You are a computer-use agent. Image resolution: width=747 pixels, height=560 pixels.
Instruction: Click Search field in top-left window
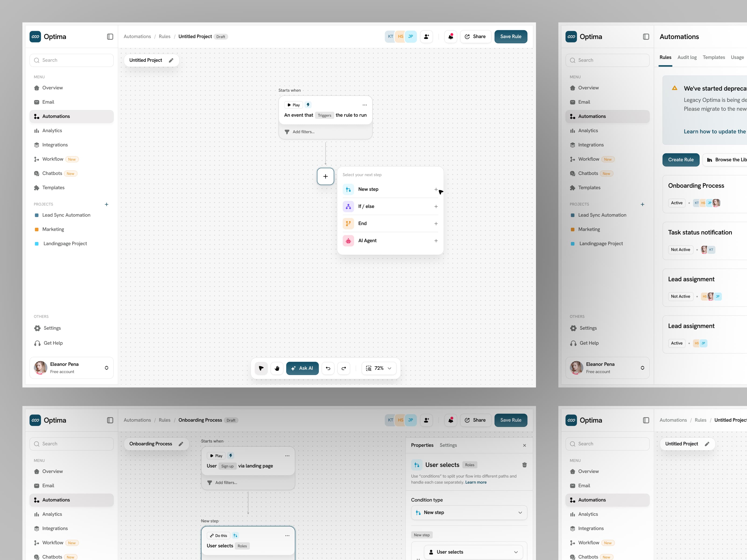pyautogui.click(x=71, y=60)
